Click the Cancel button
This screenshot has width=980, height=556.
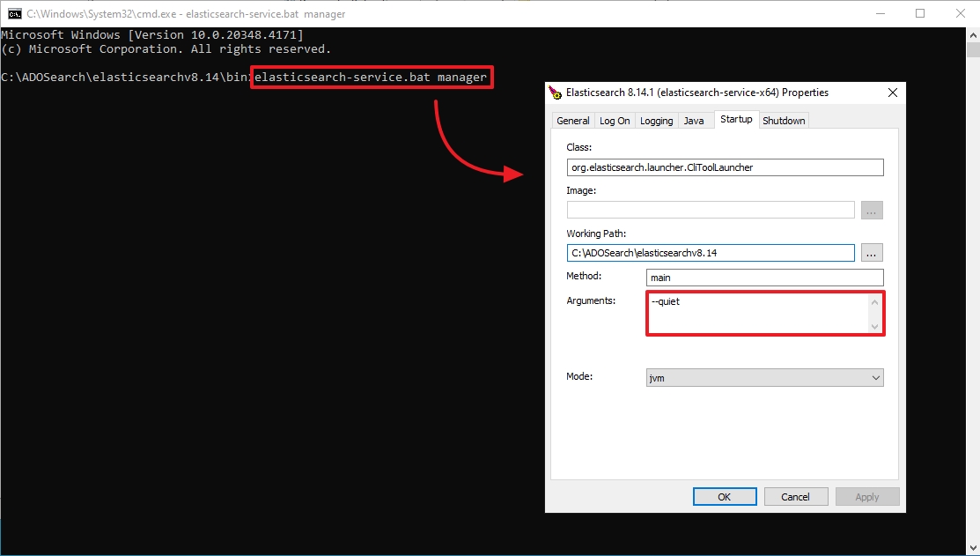[x=795, y=497]
